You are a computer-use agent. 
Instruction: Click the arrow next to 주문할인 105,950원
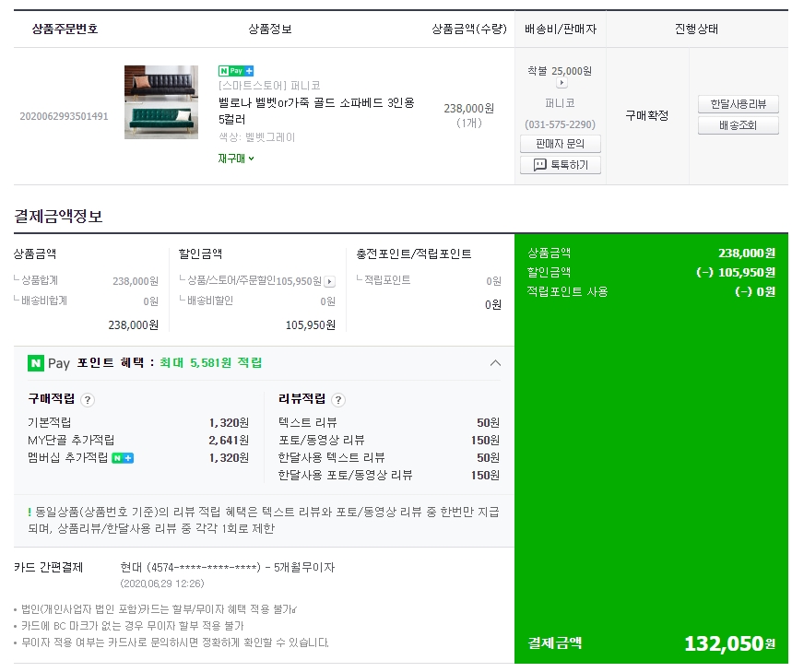329,281
